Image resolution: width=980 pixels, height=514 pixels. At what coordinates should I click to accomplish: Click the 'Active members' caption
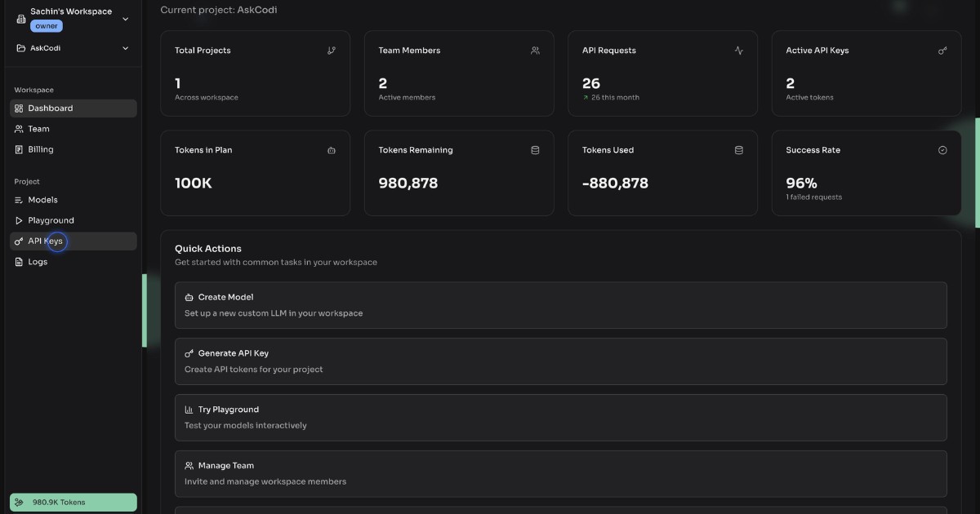click(407, 98)
